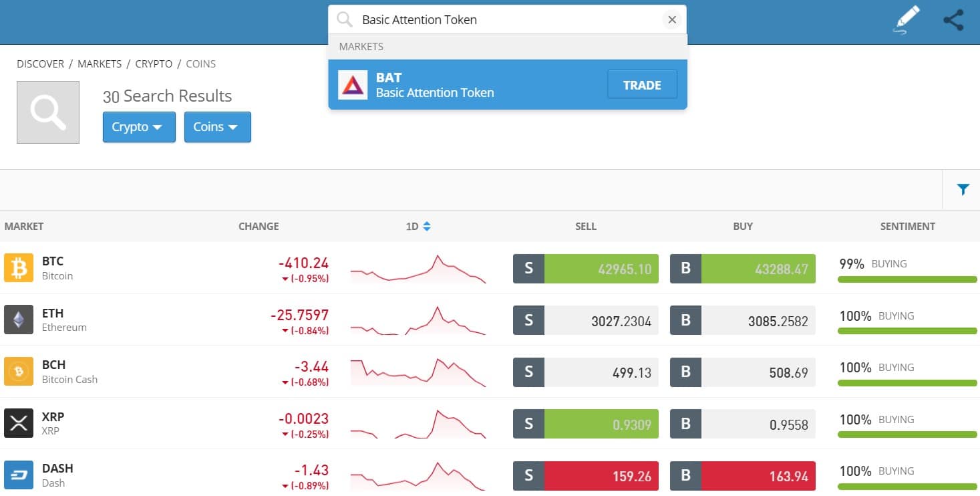This screenshot has width=980, height=496.
Task: Click the B buy icon for BCH
Action: (x=686, y=372)
